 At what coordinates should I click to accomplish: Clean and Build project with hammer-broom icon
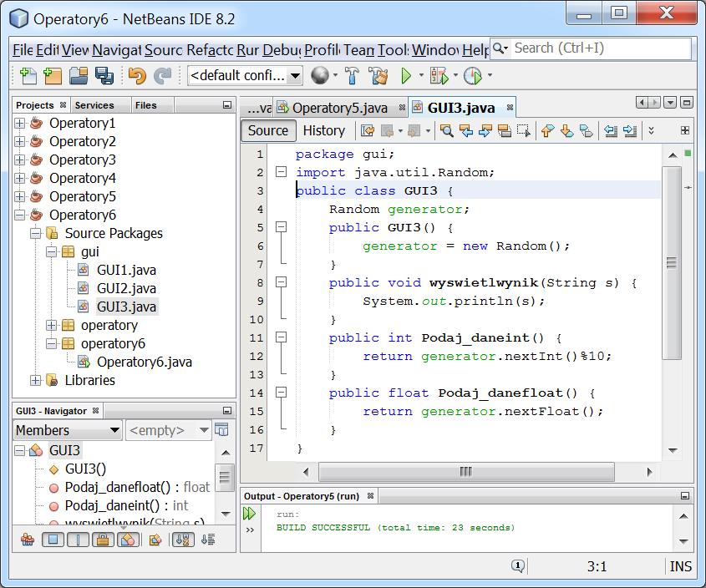[378, 76]
